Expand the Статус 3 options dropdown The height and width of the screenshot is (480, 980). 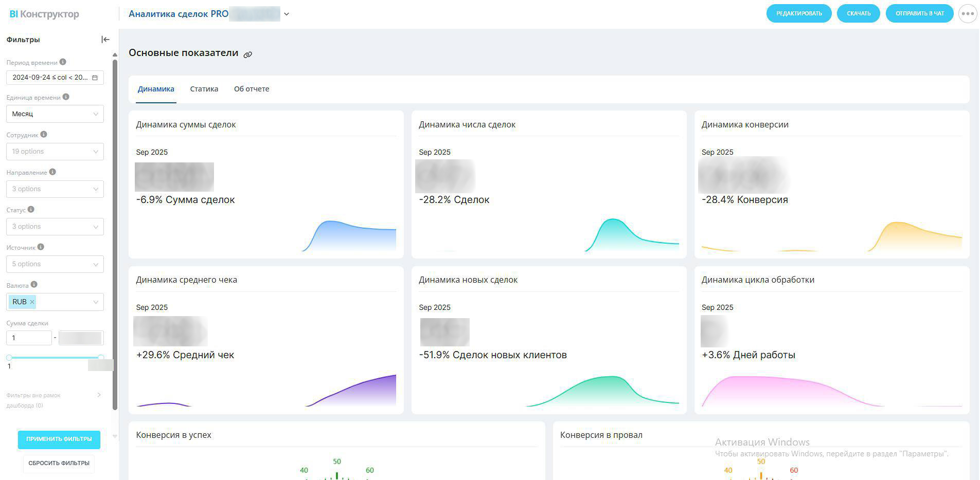(55, 227)
